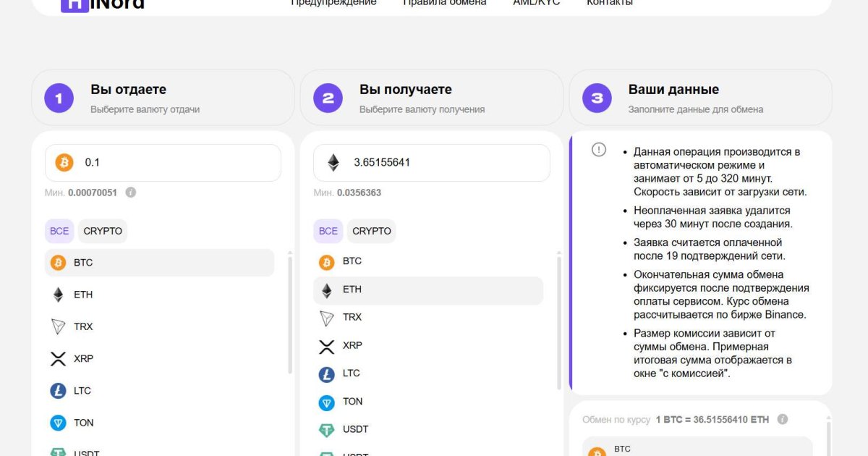This screenshot has width=868, height=456.
Task: Choose TRX icon in receive list
Action: pos(327,318)
